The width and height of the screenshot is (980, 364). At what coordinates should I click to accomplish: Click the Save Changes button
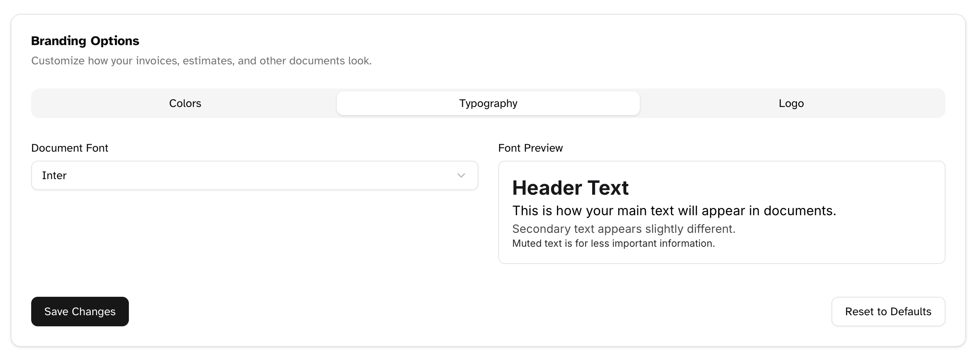[80, 312]
